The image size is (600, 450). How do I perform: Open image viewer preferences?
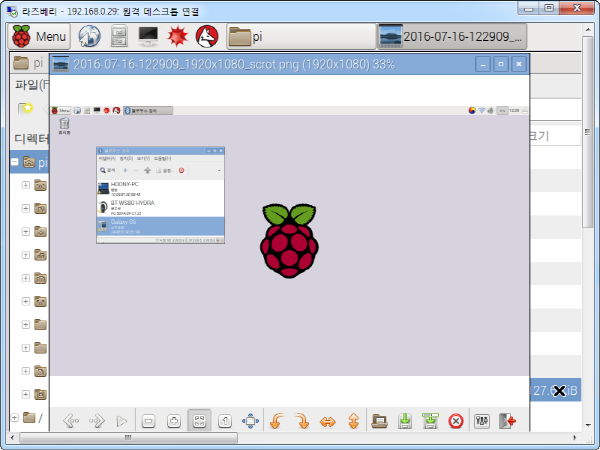482,421
